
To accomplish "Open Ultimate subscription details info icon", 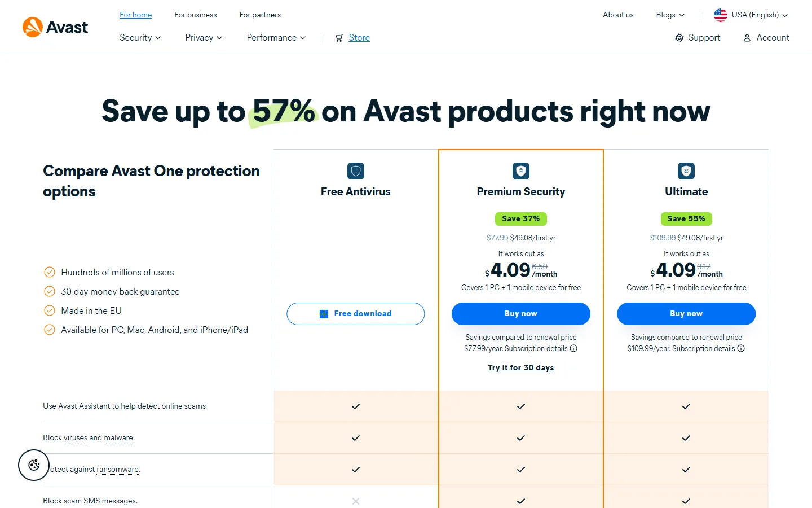I will pyautogui.click(x=741, y=348).
